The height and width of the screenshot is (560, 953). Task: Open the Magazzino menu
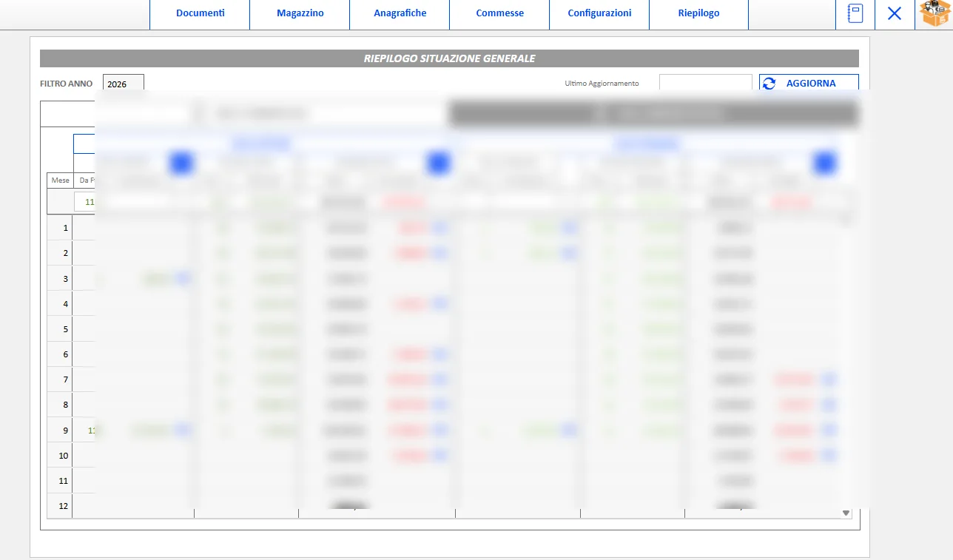[x=300, y=14]
